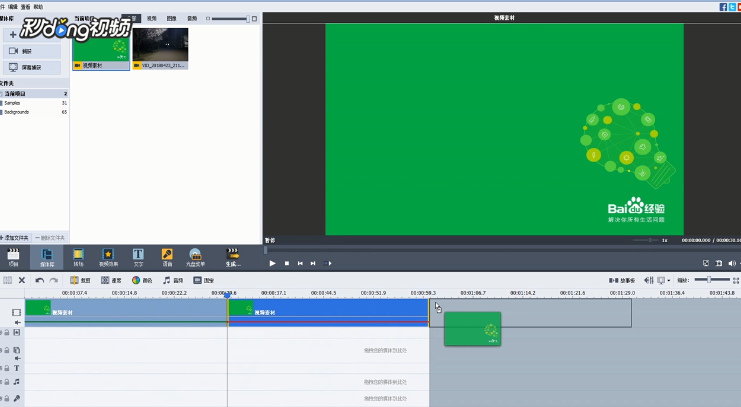Go to the previous frame

tap(300, 263)
